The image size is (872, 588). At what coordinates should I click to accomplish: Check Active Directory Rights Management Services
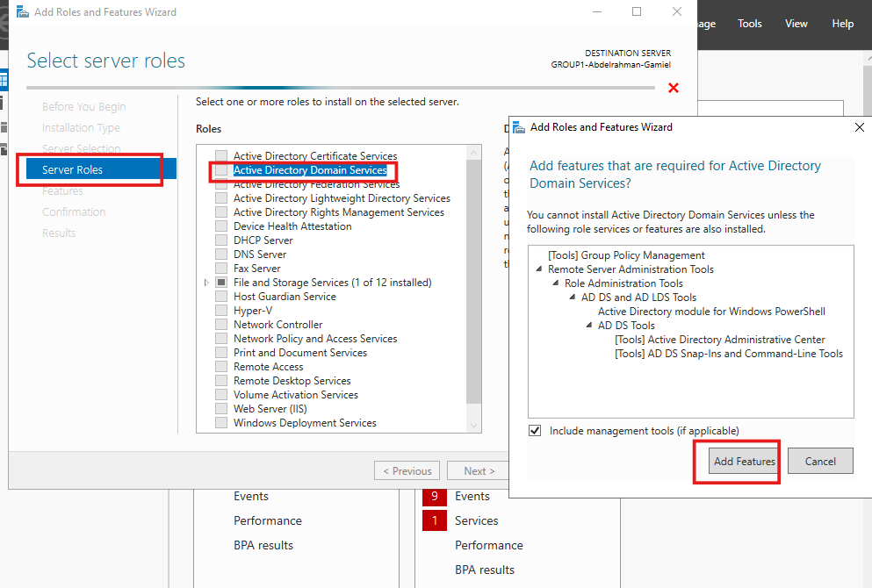[x=221, y=212]
